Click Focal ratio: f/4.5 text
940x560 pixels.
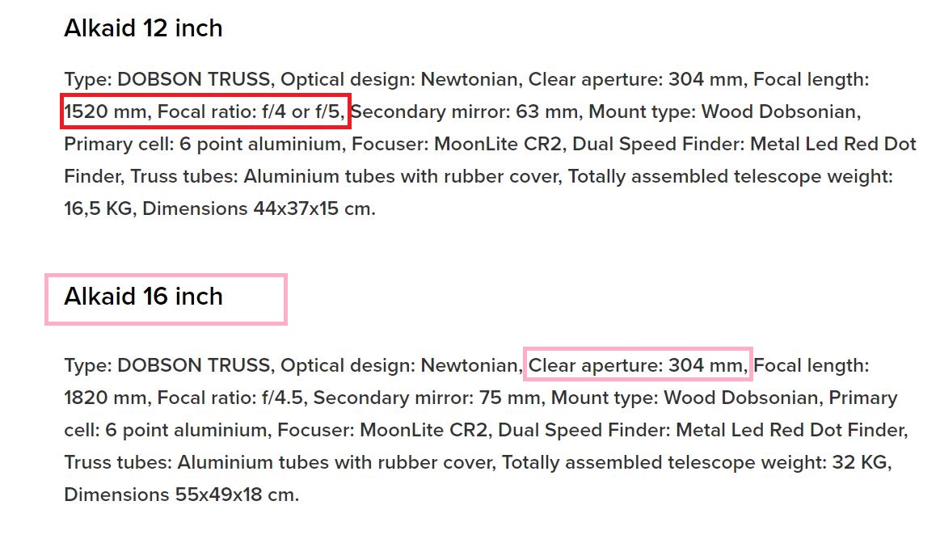pyautogui.click(x=230, y=398)
